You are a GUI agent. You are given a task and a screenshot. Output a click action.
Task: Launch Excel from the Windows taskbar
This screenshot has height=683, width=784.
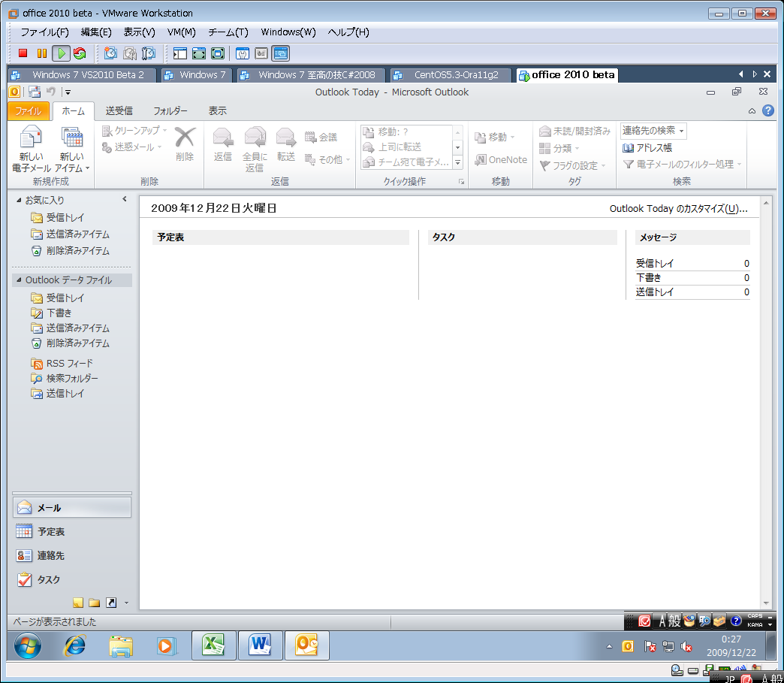click(215, 645)
